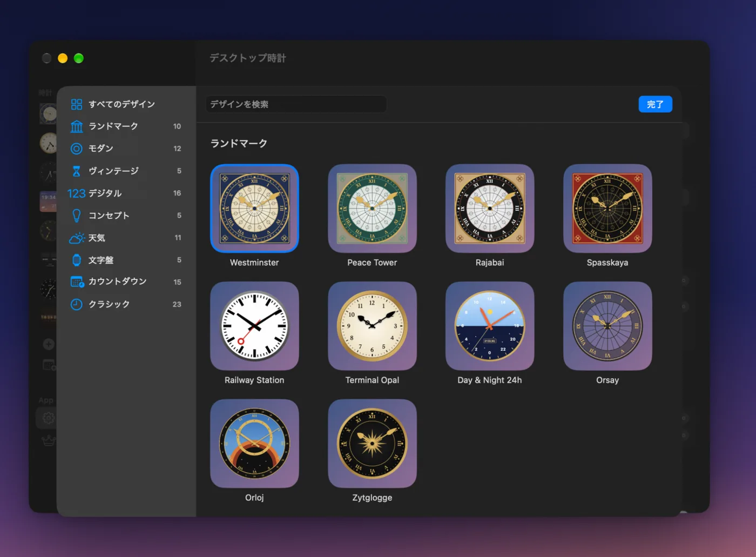
Task: Click the 完了 button
Action: point(655,104)
